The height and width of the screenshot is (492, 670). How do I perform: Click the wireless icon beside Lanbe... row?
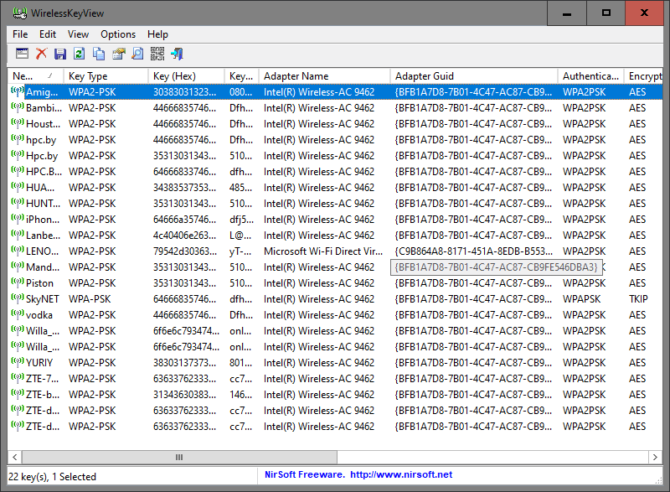pyautogui.click(x=18, y=235)
